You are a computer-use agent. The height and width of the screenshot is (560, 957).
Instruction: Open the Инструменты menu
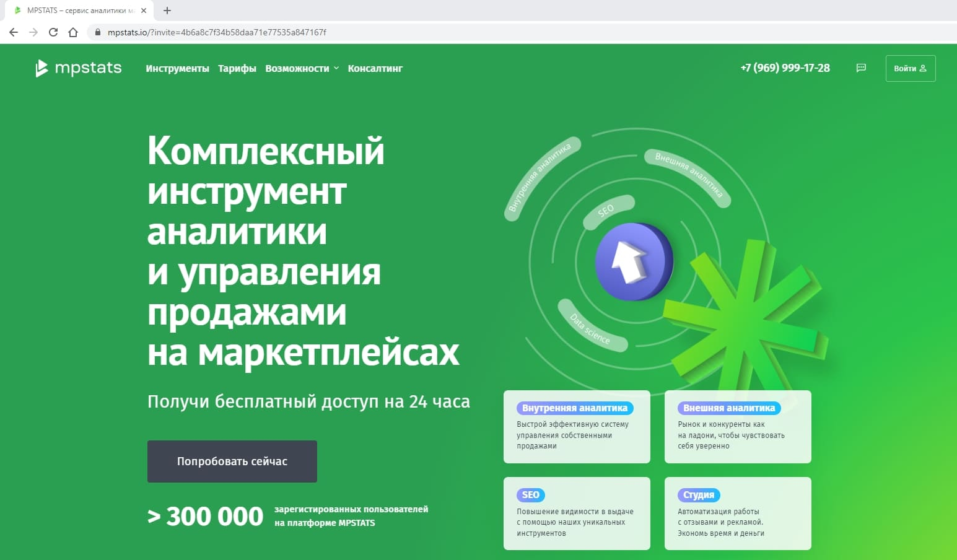pos(177,69)
